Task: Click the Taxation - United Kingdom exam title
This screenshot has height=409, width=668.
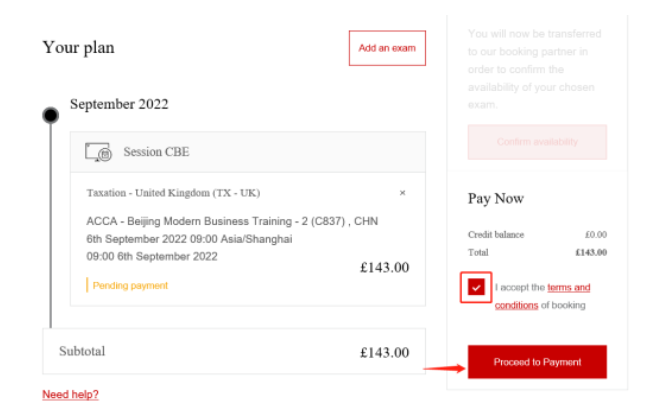Action: coord(173,193)
